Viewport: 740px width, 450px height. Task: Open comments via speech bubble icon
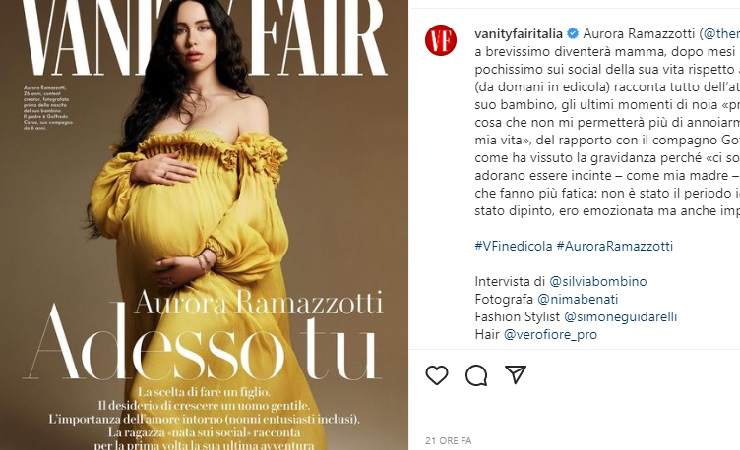476,375
